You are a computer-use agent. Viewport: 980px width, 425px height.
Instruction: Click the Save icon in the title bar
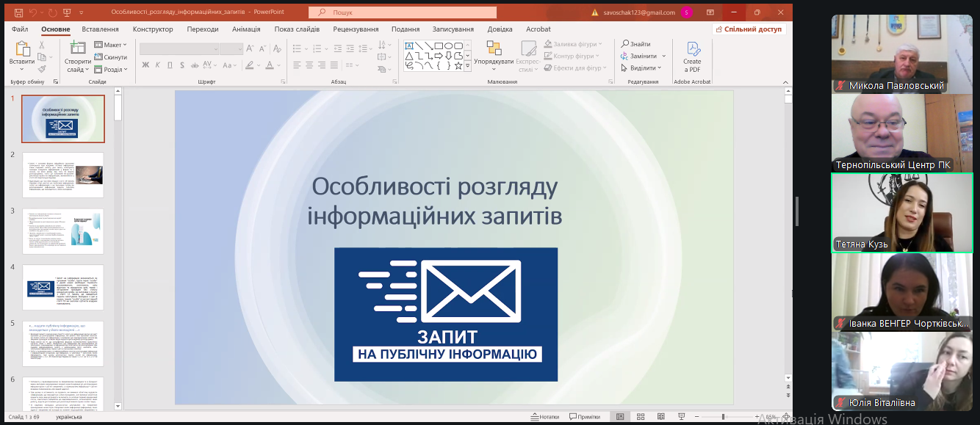pyautogui.click(x=18, y=12)
